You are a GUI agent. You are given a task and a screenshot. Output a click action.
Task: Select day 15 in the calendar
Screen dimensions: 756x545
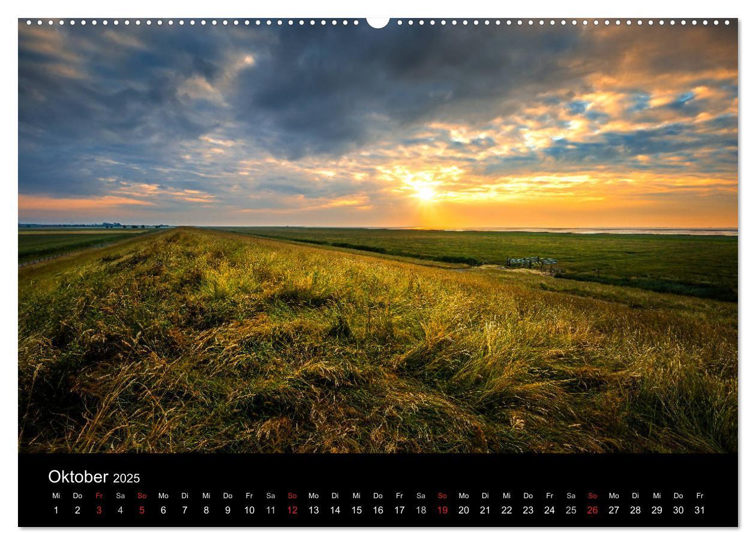(x=356, y=510)
